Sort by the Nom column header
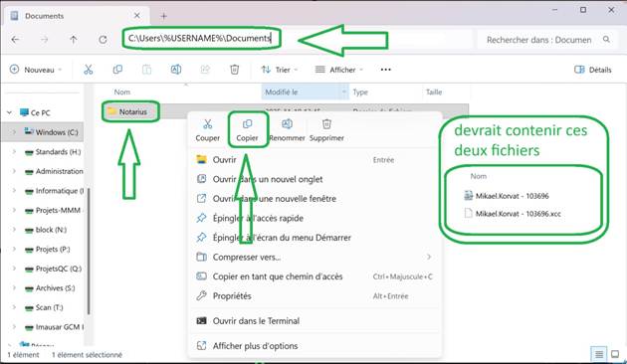The width and height of the screenshot is (627, 364). click(122, 91)
